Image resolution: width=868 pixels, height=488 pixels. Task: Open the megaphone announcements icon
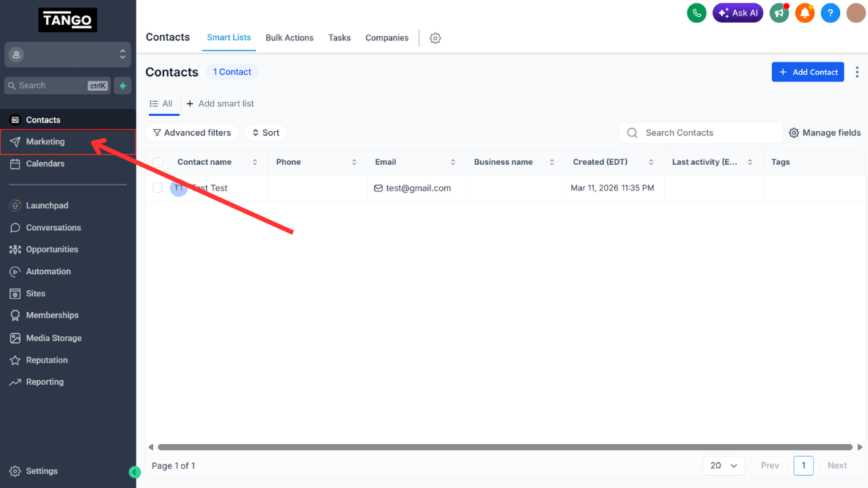(779, 12)
